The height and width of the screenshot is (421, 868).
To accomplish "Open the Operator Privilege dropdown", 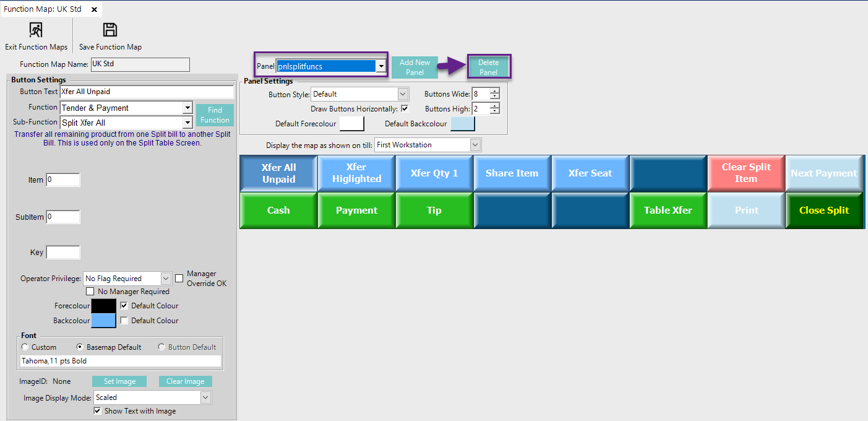I will [x=165, y=279].
